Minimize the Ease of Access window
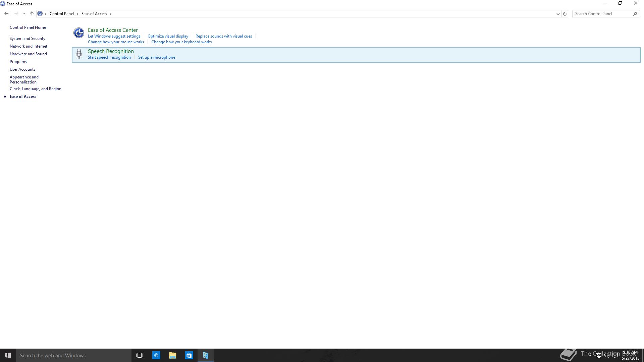 click(x=605, y=3)
